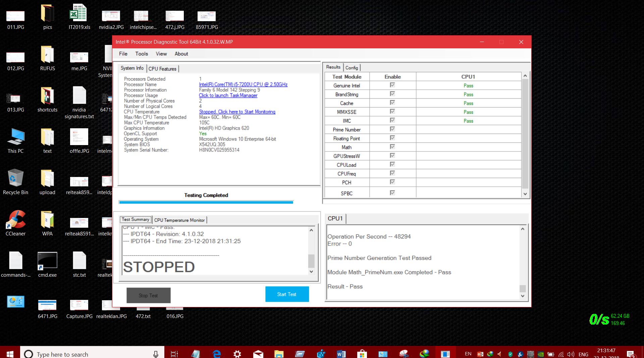Select the Test Summary tab

coord(136,220)
